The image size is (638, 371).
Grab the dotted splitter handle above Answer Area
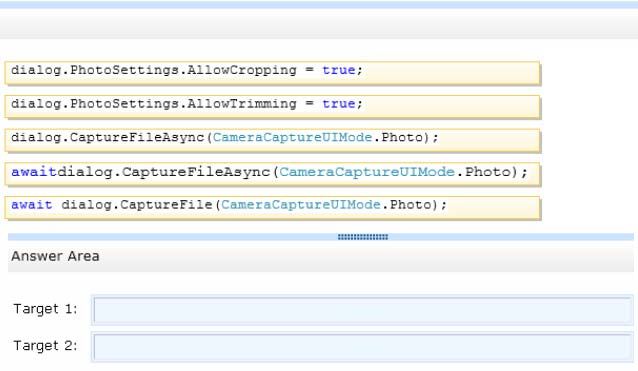pos(363,237)
